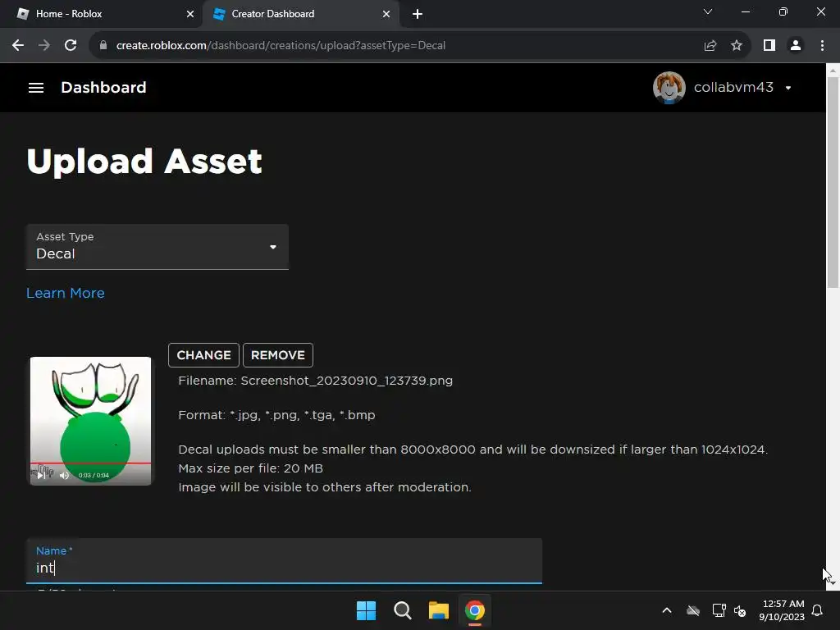Image resolution: width=840 pixels, height=630 pixels.
Task: Follow the Learn More link
Action: [66, 293]
